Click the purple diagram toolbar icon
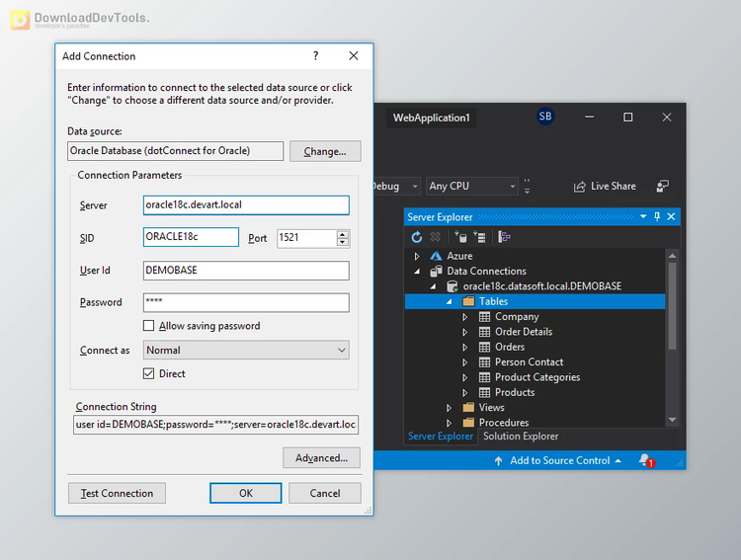Image resolution: width=741 pixels, height=560 pixels. [x=504, y=237]
